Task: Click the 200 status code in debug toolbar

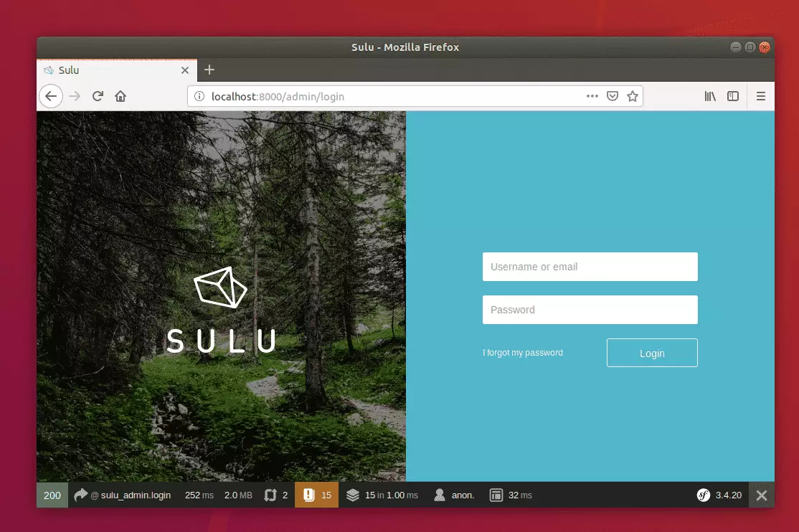Action: 52,495
